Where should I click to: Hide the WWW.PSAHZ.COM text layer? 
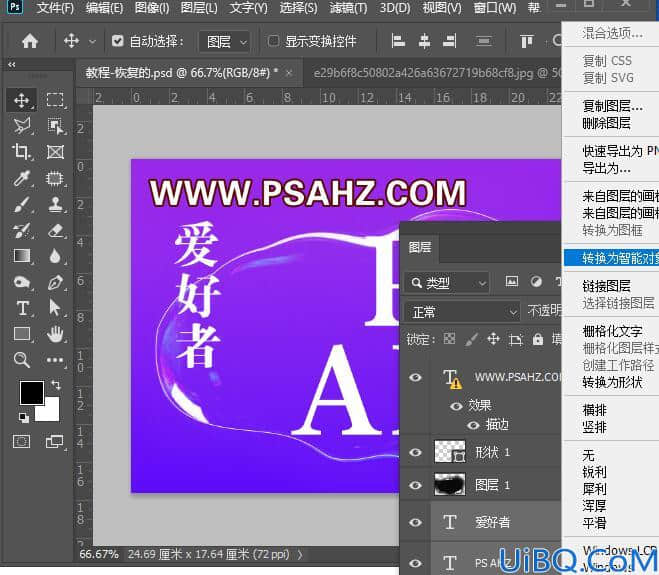416,377
